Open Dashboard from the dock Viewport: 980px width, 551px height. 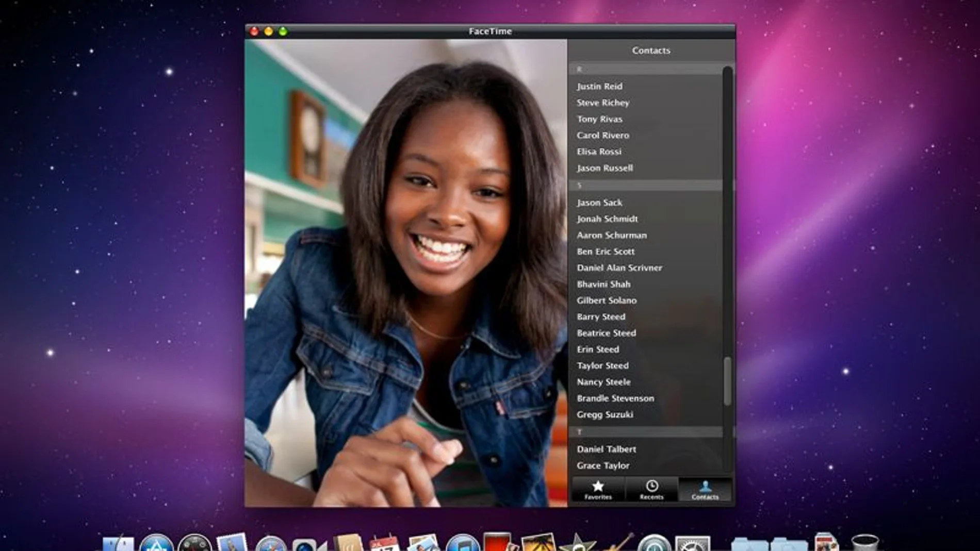tap(194, 543)
